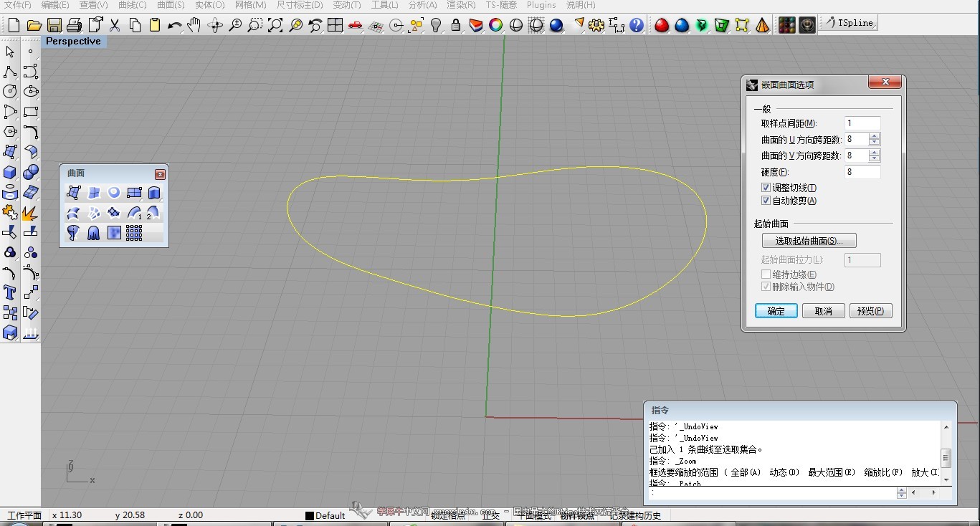This screenshot has width=980, height=526.
Task: Click the 指令 window vertical scrollbar
Action: [x=946, y=454]
